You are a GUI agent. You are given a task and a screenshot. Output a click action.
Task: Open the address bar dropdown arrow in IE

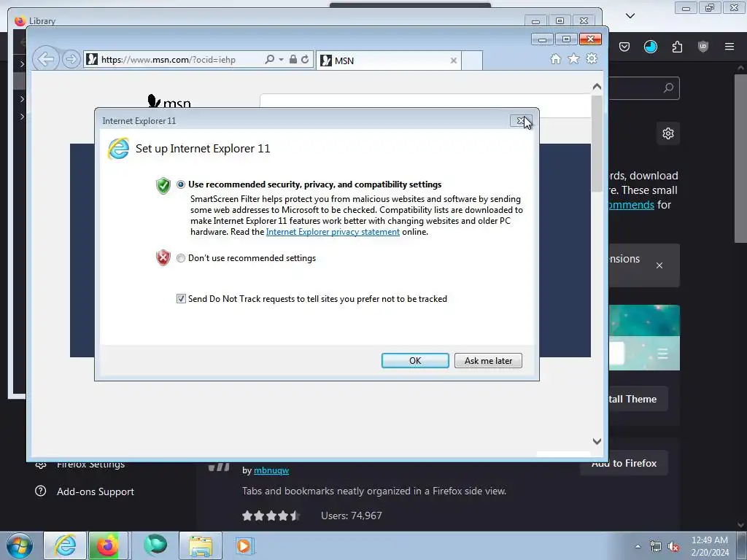[281, 60]
